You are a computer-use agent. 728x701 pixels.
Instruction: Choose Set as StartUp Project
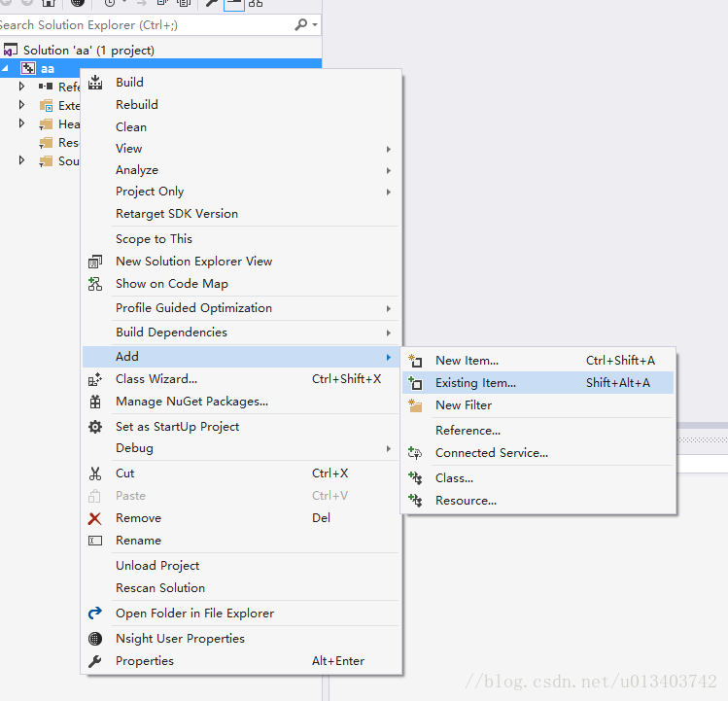click(240, 427)
